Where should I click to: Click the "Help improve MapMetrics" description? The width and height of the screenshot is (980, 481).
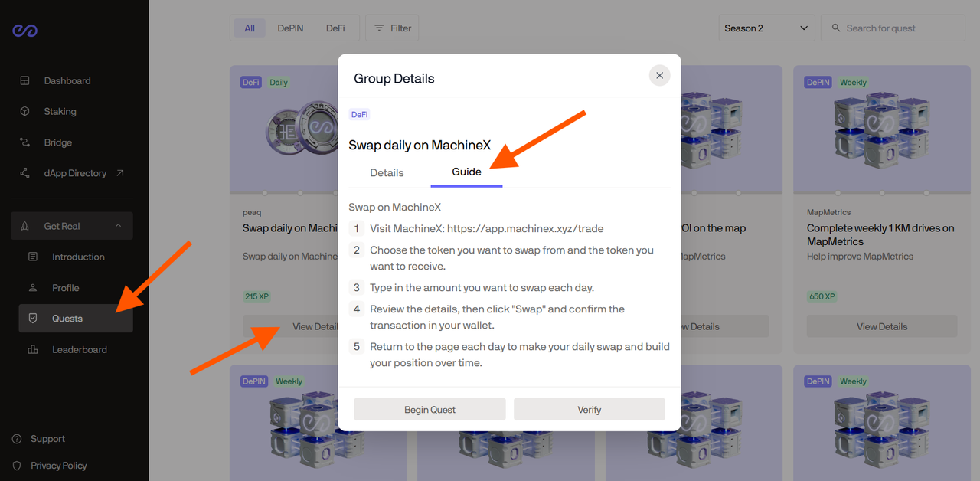[x=860, y=257]
